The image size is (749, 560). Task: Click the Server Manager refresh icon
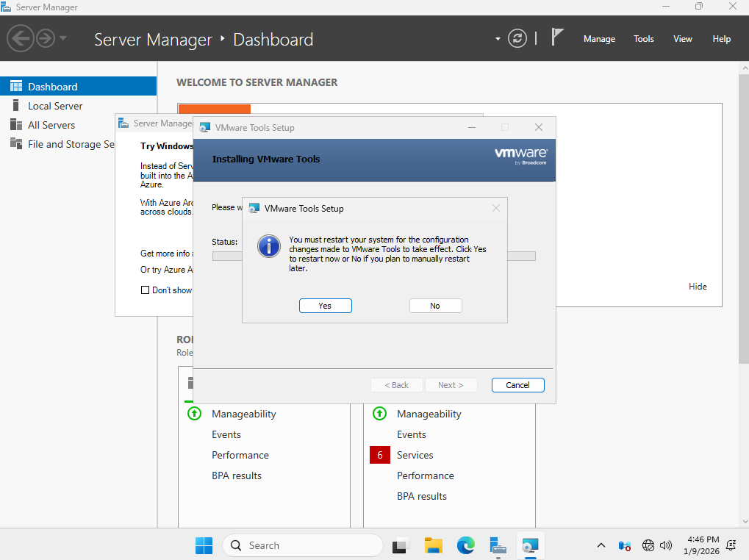point(517,38)
